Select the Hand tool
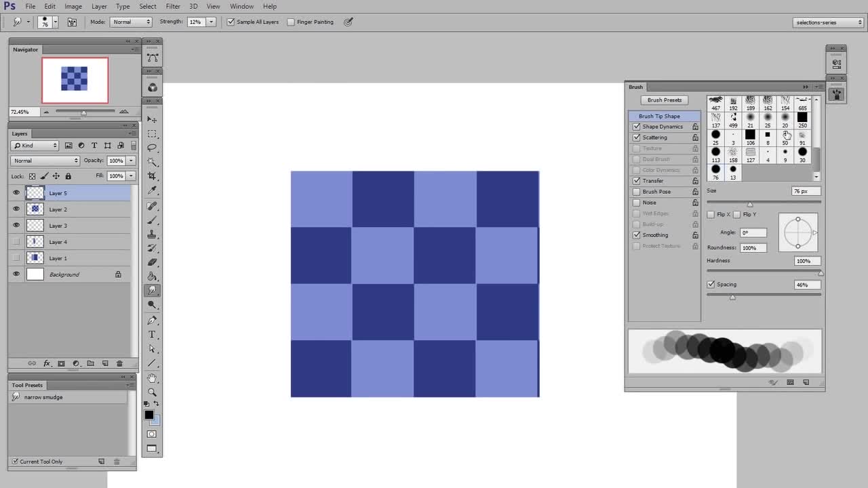Screen dimensions: 868x488 coord(152,378)
